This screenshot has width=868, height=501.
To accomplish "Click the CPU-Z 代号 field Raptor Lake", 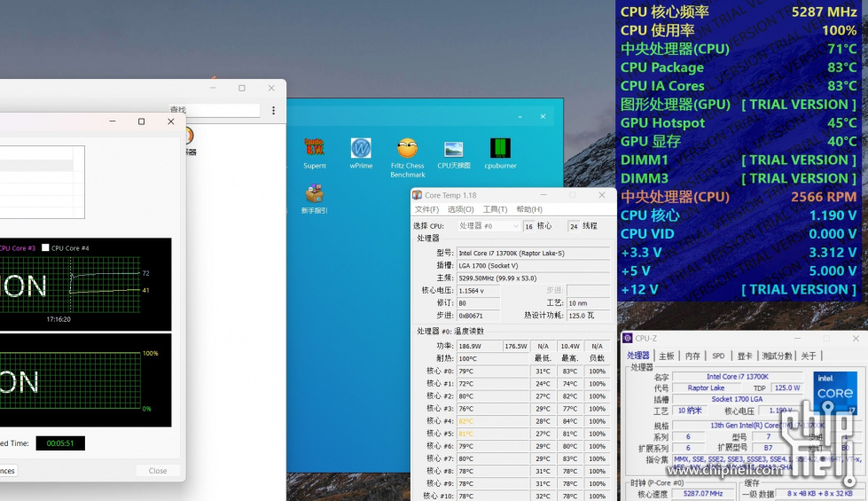I will point(706,388).
